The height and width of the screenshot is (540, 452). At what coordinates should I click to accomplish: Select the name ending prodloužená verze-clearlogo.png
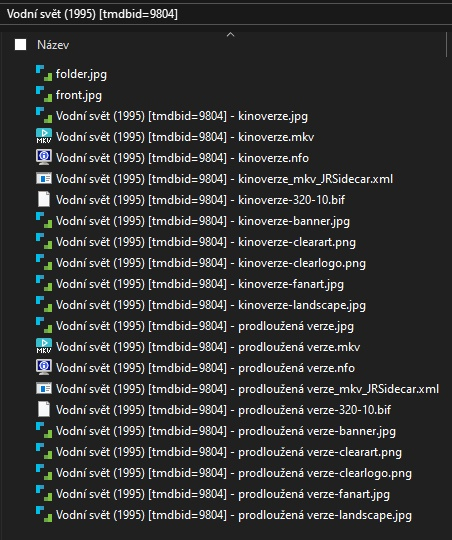point(234,473)
